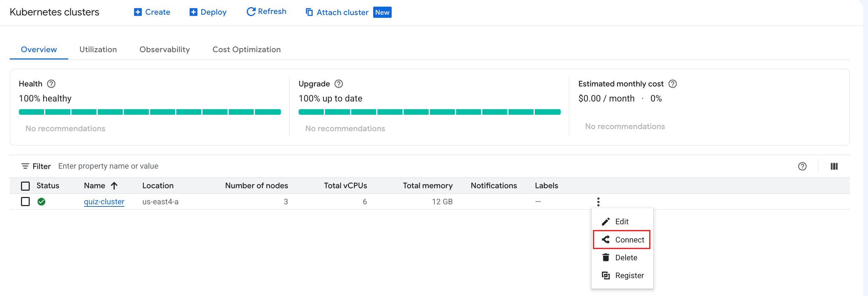Image resolution: width=868 pixels, height=296 pixels.
Task: Choose Connect from the actions menu
Action: 622,240
